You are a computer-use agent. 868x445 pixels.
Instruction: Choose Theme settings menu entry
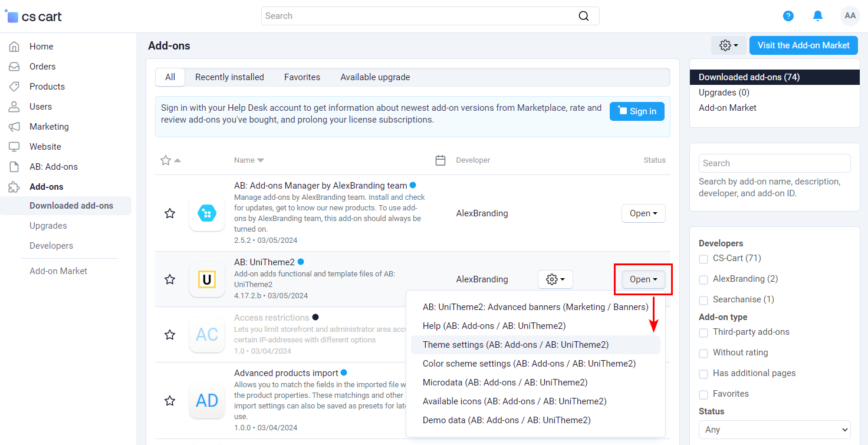[x=535, y=345]
